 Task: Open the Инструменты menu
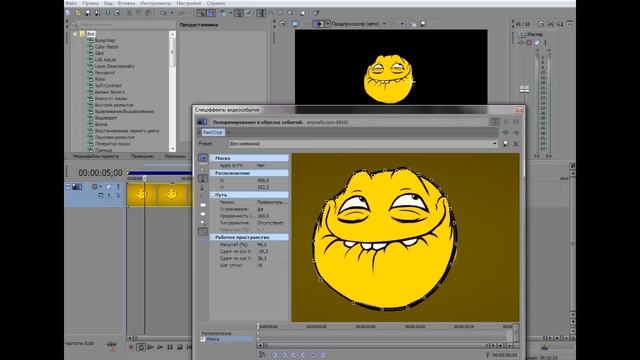tap(156, 3)
